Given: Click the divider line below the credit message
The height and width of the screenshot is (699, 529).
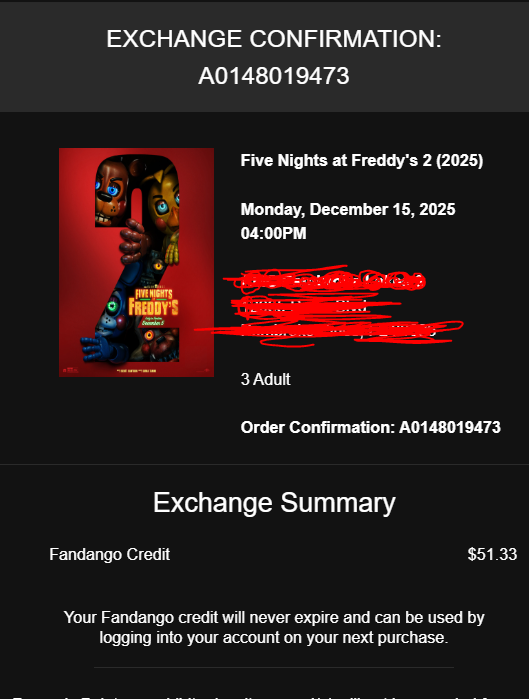Looking at the screenshot, I should [274, 667].
